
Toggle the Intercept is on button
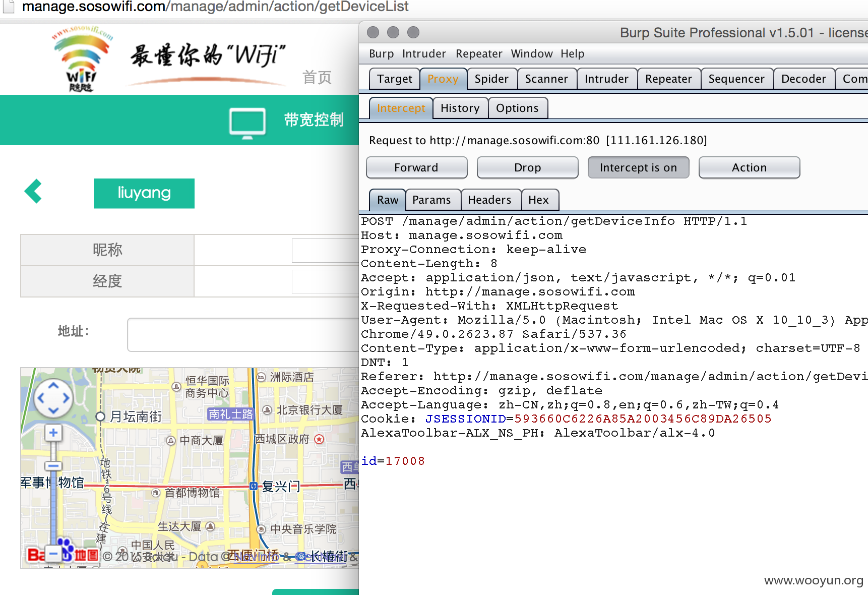point(638,167)
